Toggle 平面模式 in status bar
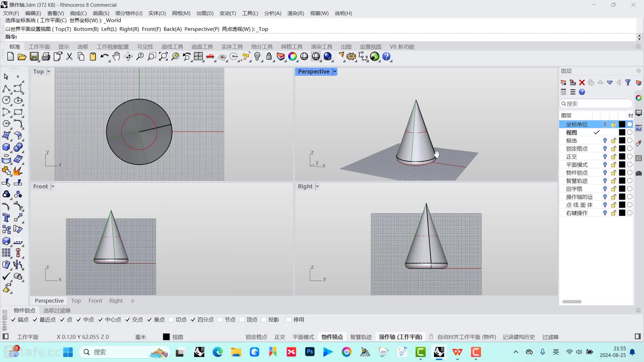The image size is (644, 362). (303, 337)
